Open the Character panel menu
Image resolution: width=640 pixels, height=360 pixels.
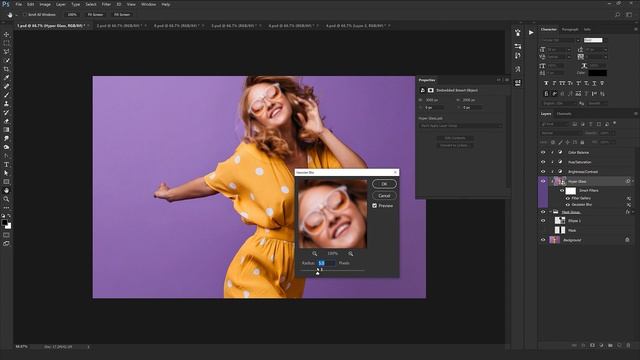[x=636, y=29]
